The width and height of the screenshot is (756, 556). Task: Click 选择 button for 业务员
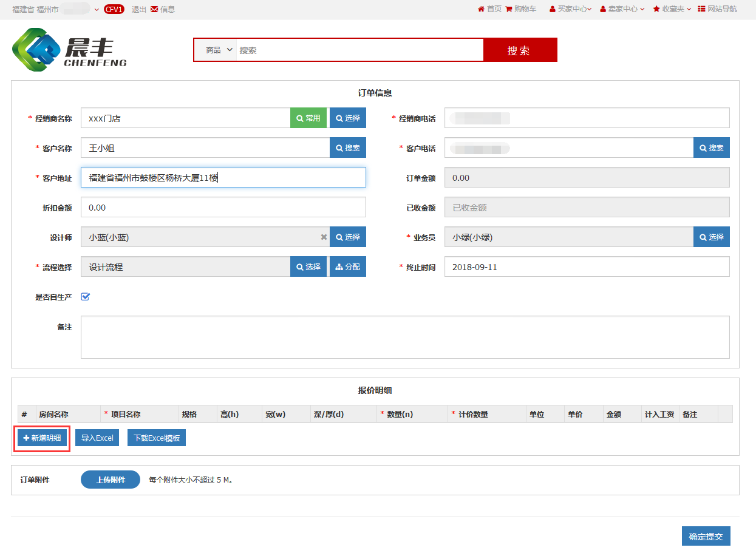pos(712,237)
